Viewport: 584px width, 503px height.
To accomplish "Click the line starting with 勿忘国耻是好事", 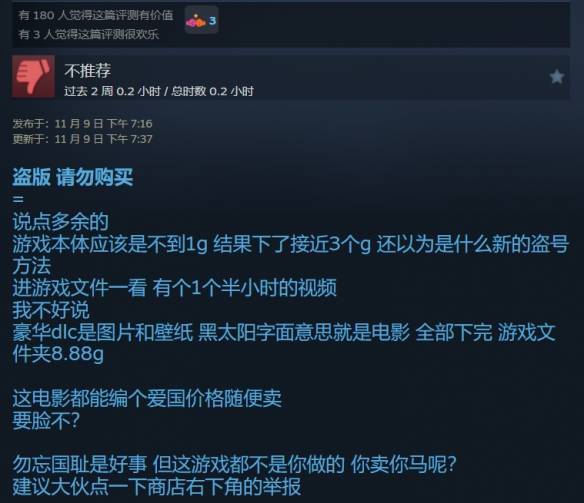I will point(234,465).
